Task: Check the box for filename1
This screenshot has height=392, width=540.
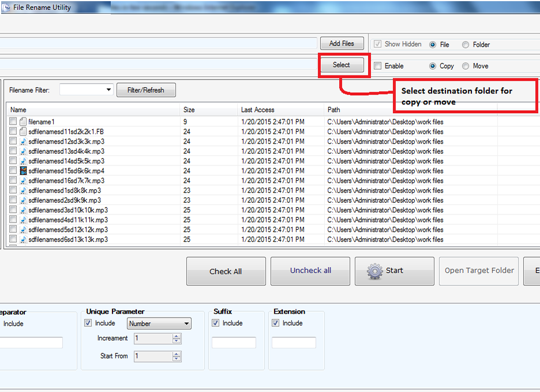Action: pyautogui.click(x=13, y=121)
